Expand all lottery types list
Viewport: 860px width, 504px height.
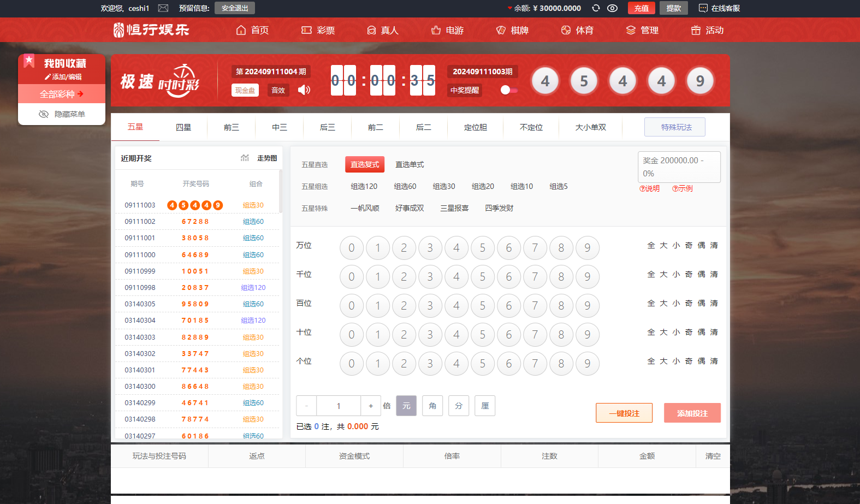tap(62, 94)
